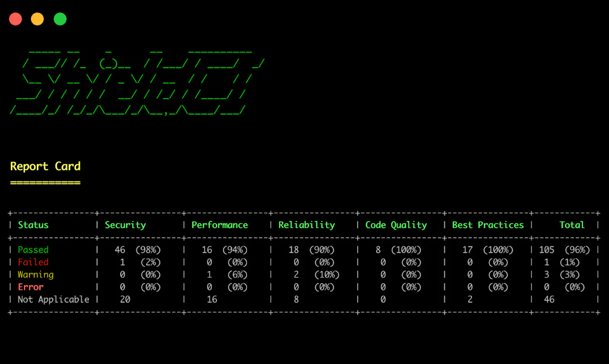Image resolution: width=609 pixels, height=364 pixels.
Task: Click Total not applicable count 46
Action: coord(549,299)
